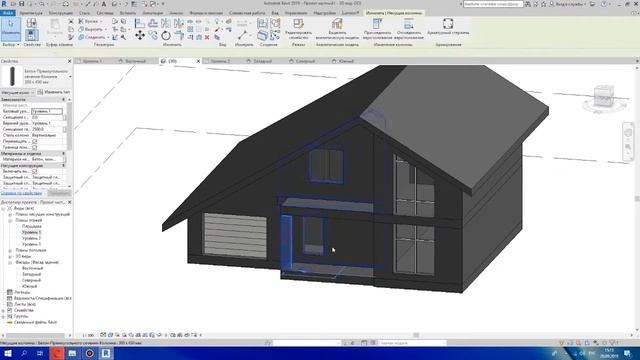Open the 'Несущие колон' filter dropdown
The width and height of the screenshot is (640, 360).
(x=18, y=92)
